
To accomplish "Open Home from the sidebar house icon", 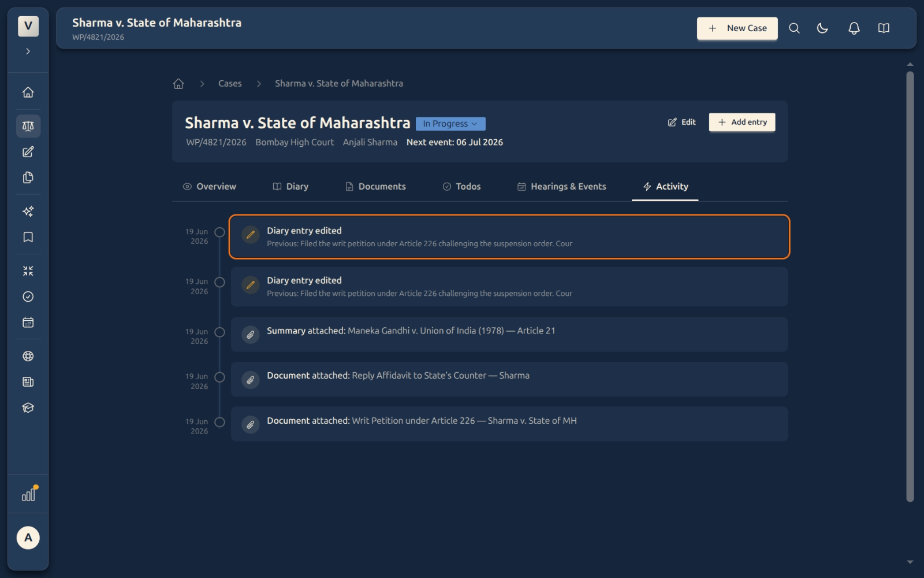I will point(28,92).
